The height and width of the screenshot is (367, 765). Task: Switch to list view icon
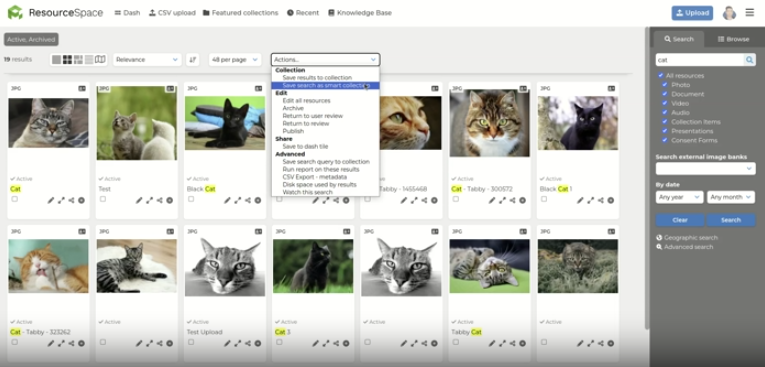tap(89, 60)
